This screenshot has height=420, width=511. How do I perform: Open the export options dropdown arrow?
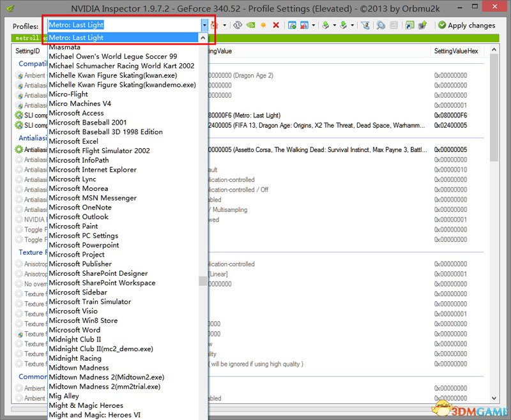tap(334, 25)
